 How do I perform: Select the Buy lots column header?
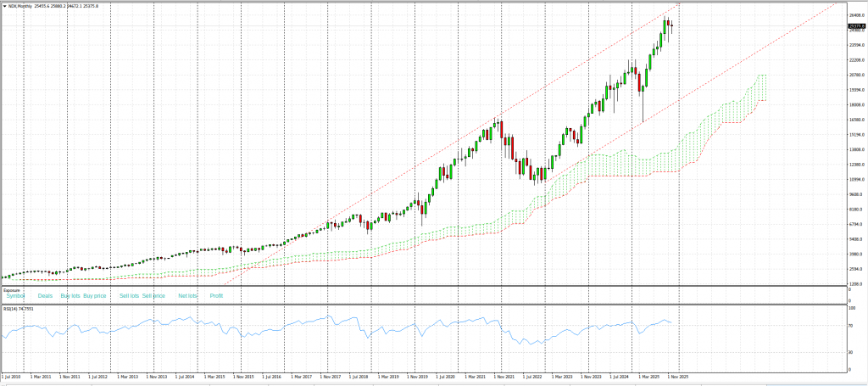[x=70, y=296]
